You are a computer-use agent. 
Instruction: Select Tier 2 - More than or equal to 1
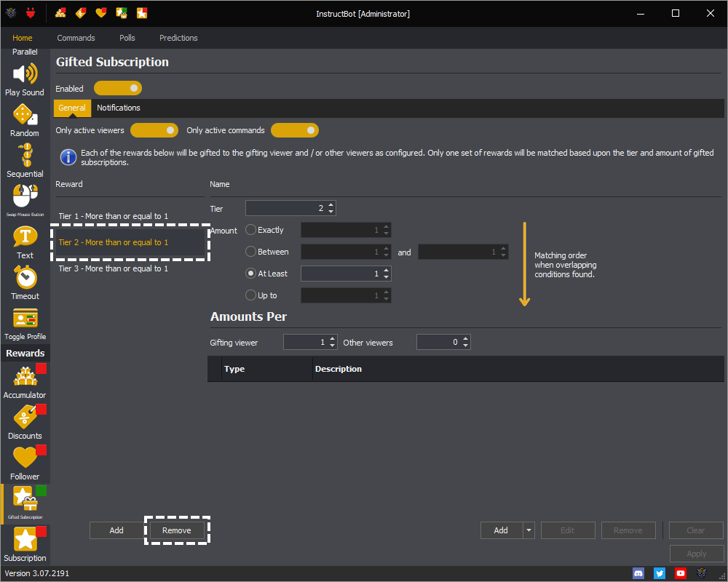(130, 242)
